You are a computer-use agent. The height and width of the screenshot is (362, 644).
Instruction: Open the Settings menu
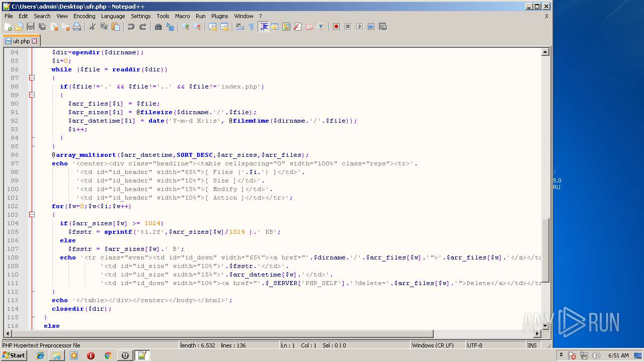(141, 16)
